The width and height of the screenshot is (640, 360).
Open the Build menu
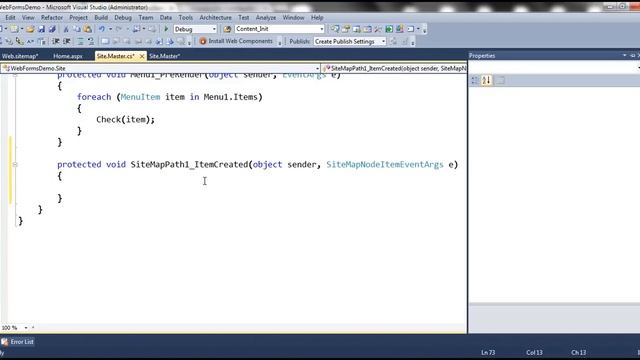[x=101, y=18]
